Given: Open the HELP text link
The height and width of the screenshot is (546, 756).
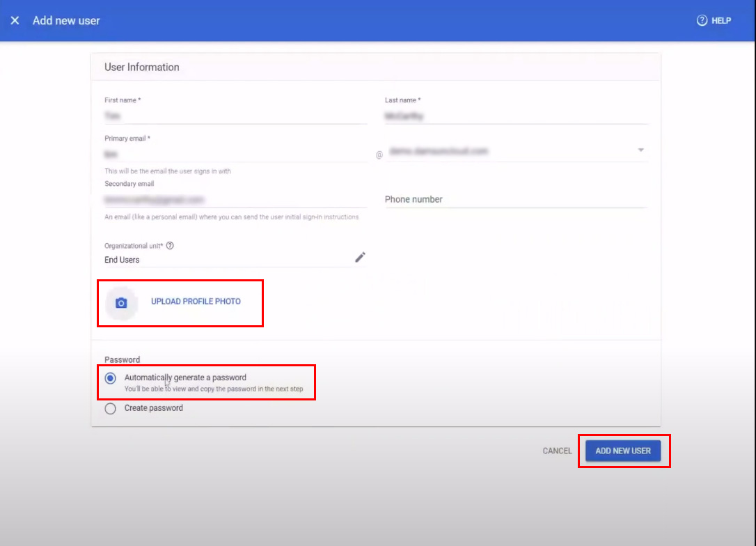Looking at the screenshot, I should click(x=721, y=21).
